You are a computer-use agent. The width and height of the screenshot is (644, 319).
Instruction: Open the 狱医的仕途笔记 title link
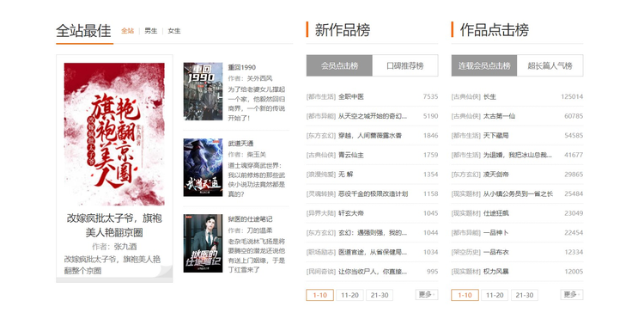click(x=250, y=218)
